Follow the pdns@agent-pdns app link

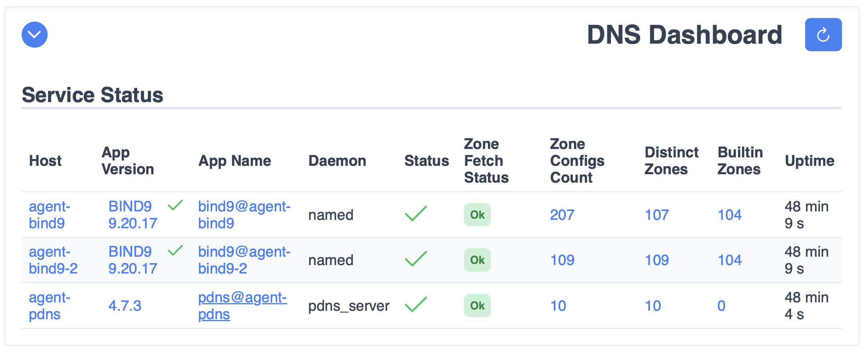(x=243, y=306)
